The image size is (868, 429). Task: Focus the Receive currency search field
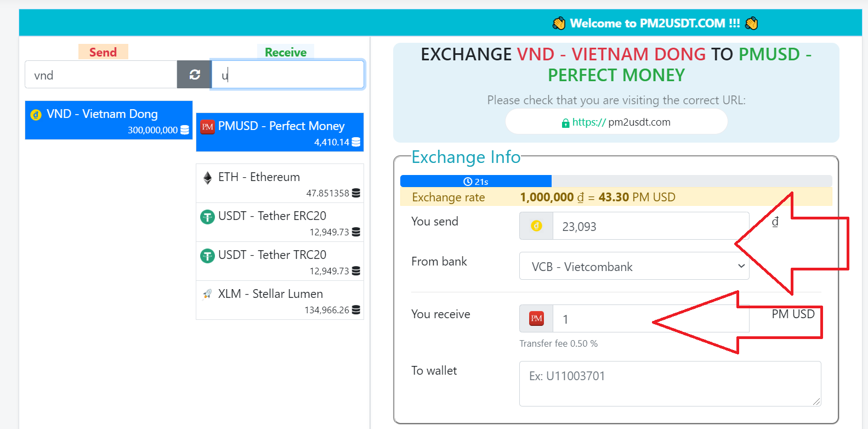pos(287,75)
